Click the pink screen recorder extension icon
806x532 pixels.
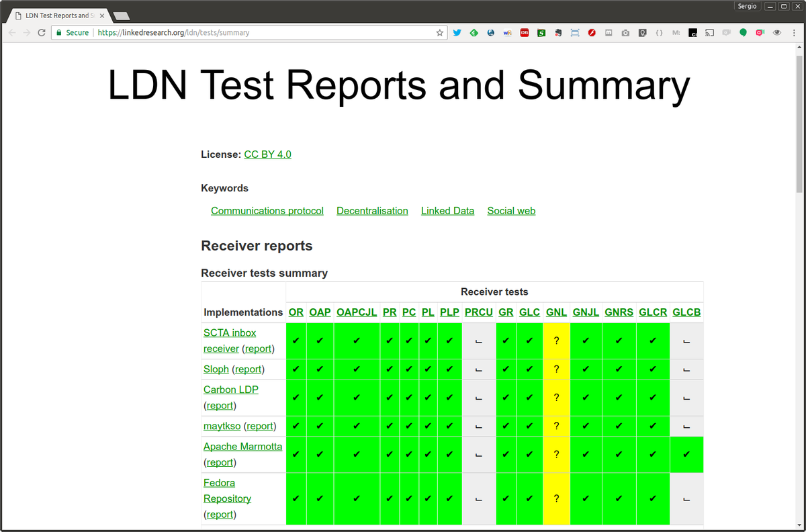[x=760, y=32]
